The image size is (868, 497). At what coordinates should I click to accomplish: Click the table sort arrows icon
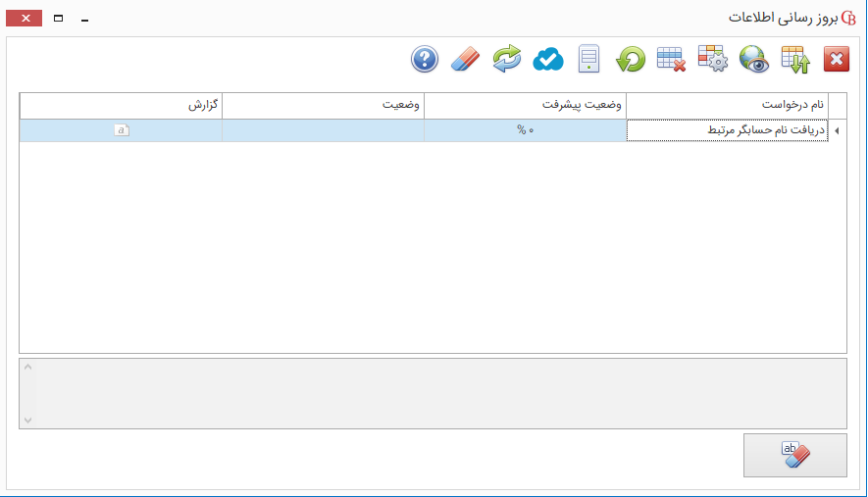795,60
